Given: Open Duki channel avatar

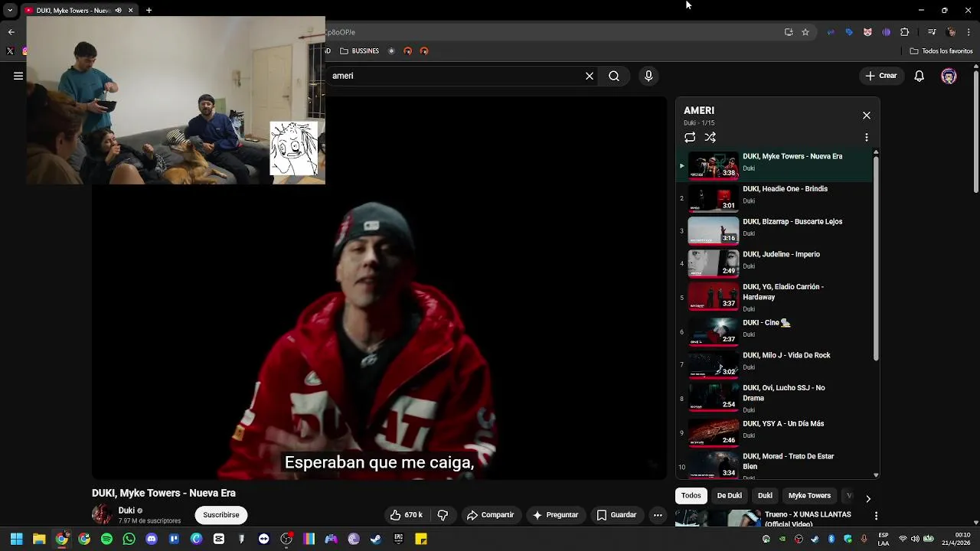Looking at the screenshot, I should coord(102,514).
